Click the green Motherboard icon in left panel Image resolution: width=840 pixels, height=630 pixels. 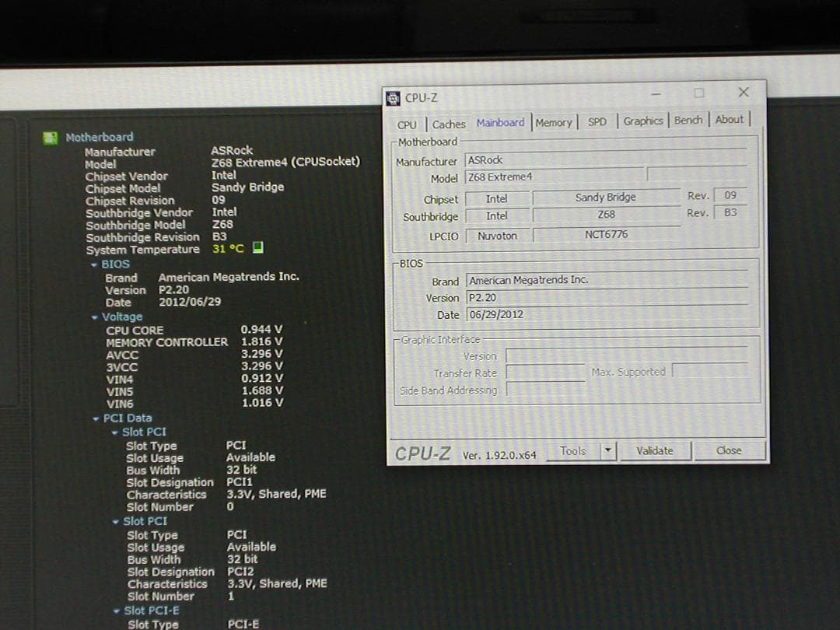click(51, 137)
